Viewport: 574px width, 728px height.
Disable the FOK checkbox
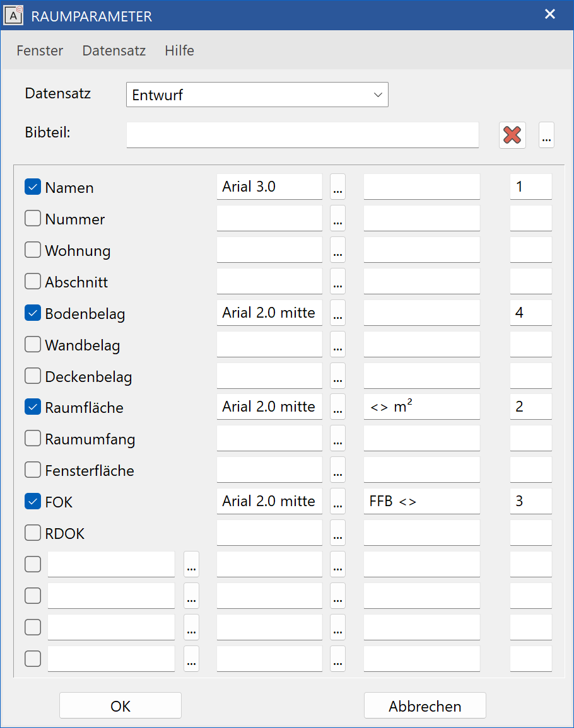(x=33, y=501)
